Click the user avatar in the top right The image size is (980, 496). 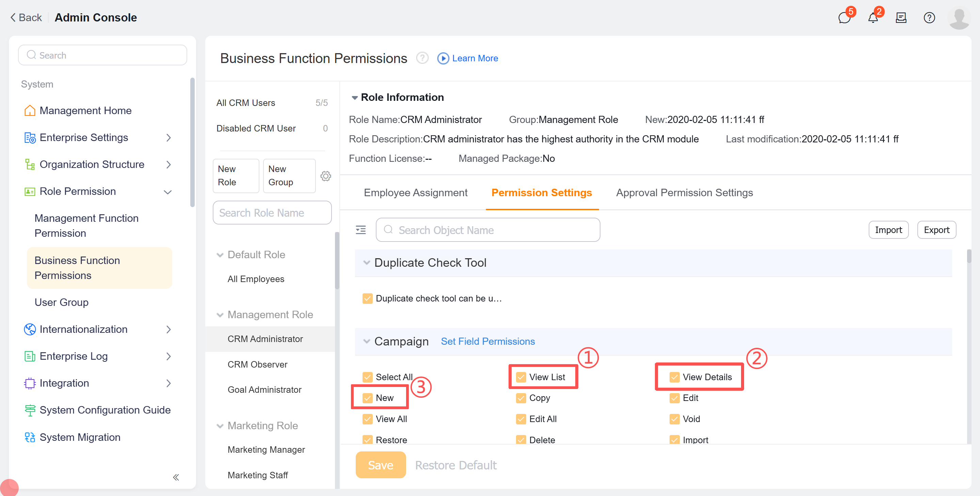tap(959, 17)
